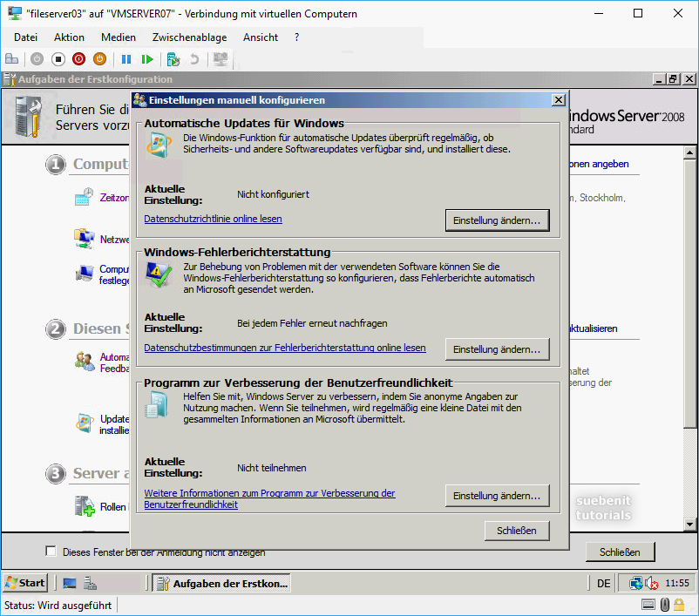Click the Start button in the VM
Viewport: 699px width, 616px height.
click(25, 583)
